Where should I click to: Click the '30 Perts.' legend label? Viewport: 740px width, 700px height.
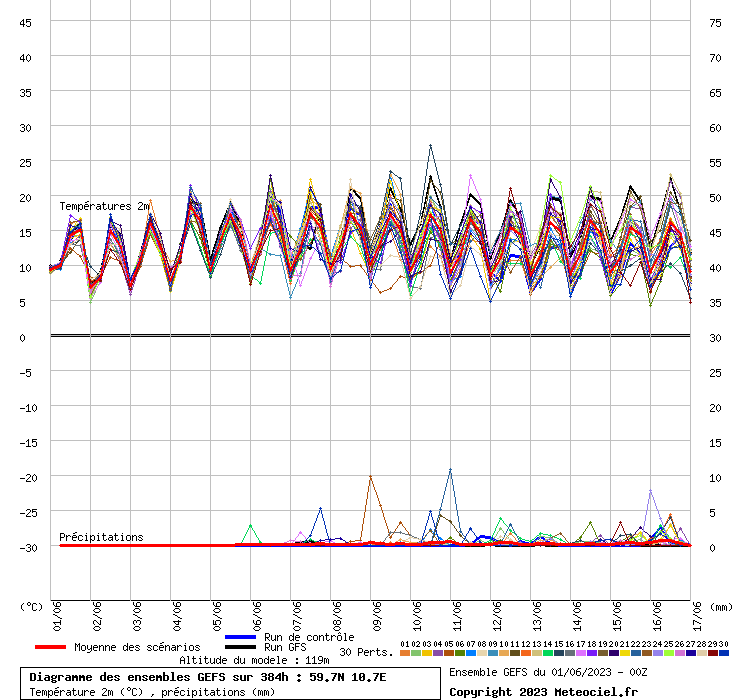pos(366,652)
